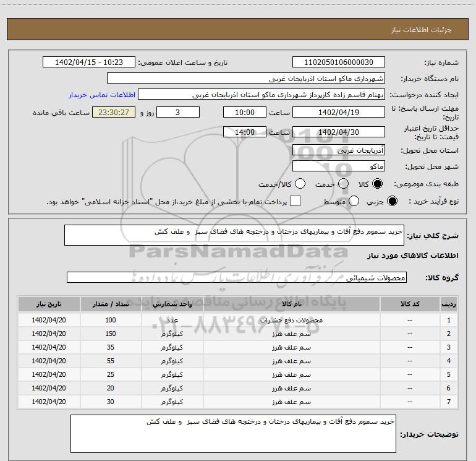The height and width of the screenshot is (461, 476).
Task: Click the کد کالا column header
Action: [x=410, y=304]
